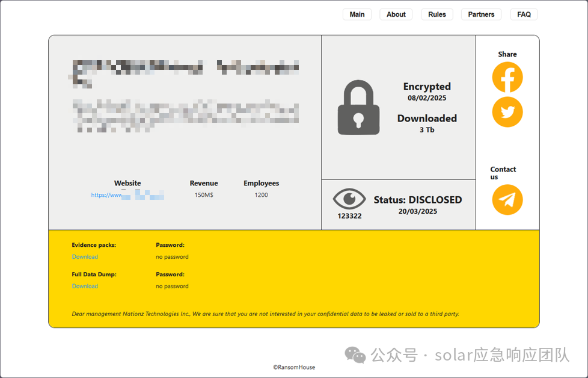Image resolution: width=588 pixels, height=378 pixels.
Task: Click the 'Share' label
Action: pos(507,54)
